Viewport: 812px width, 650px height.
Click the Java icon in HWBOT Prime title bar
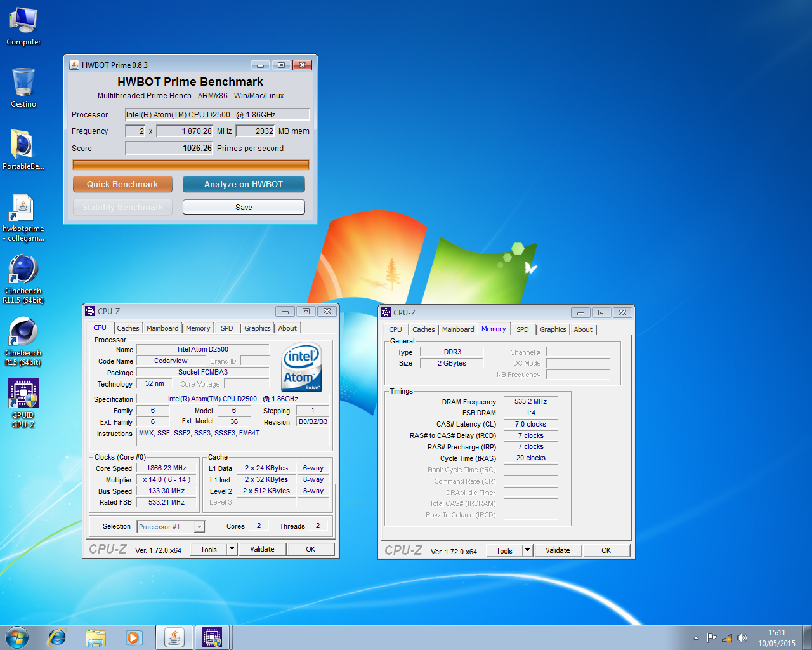pos(74,65)
